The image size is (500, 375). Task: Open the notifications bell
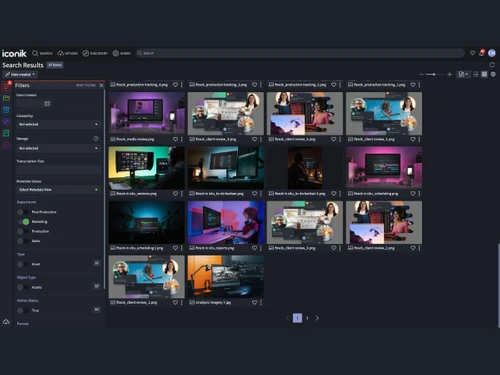pos(482,53)
